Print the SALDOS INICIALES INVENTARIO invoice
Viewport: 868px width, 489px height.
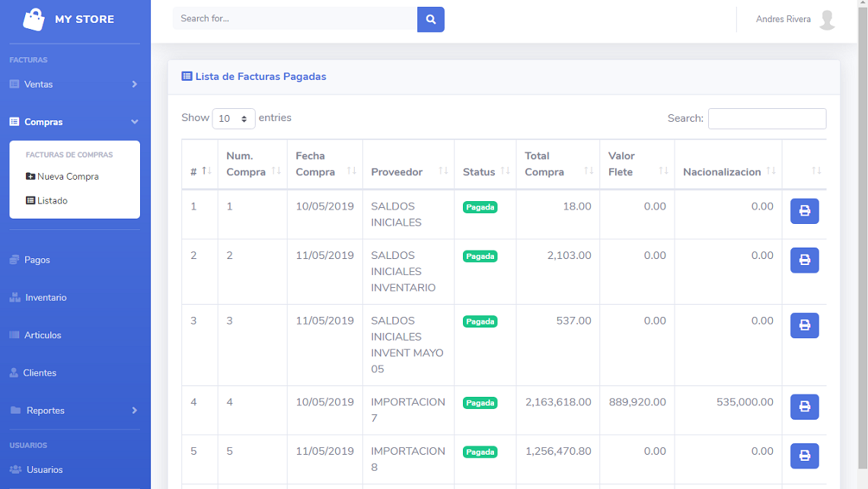(x=804, y=260)
